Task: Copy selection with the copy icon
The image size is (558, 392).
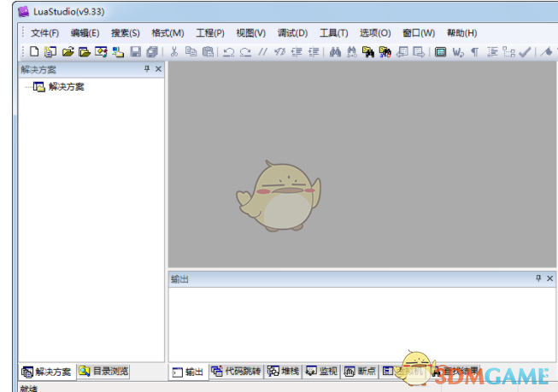Action: tap(191, 52)
